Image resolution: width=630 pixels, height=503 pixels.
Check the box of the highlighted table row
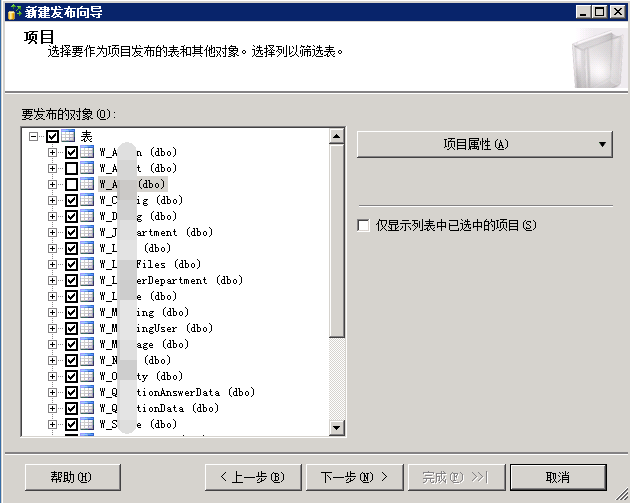click(71, 184)
